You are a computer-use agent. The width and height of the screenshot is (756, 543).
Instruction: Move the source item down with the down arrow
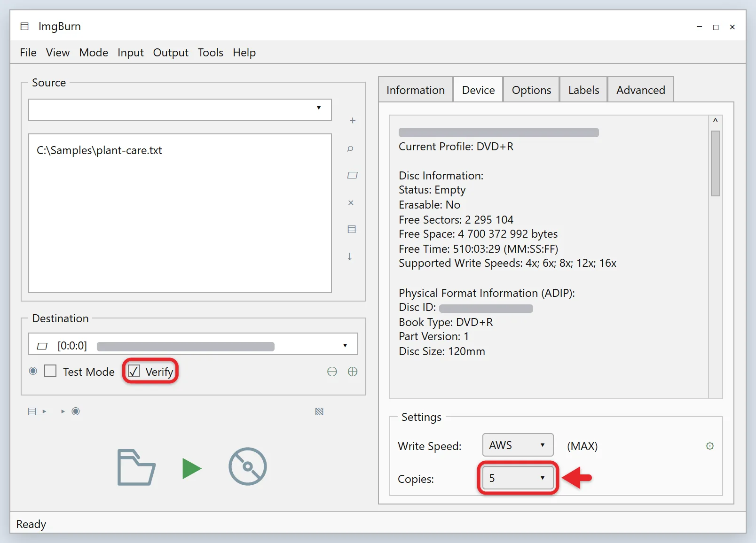click(350, 256)
